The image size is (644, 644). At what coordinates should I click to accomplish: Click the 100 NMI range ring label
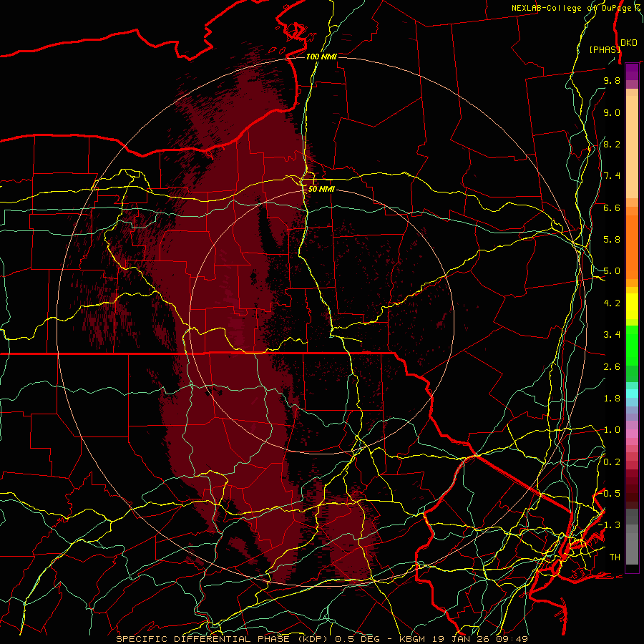(x=321, y=57)
